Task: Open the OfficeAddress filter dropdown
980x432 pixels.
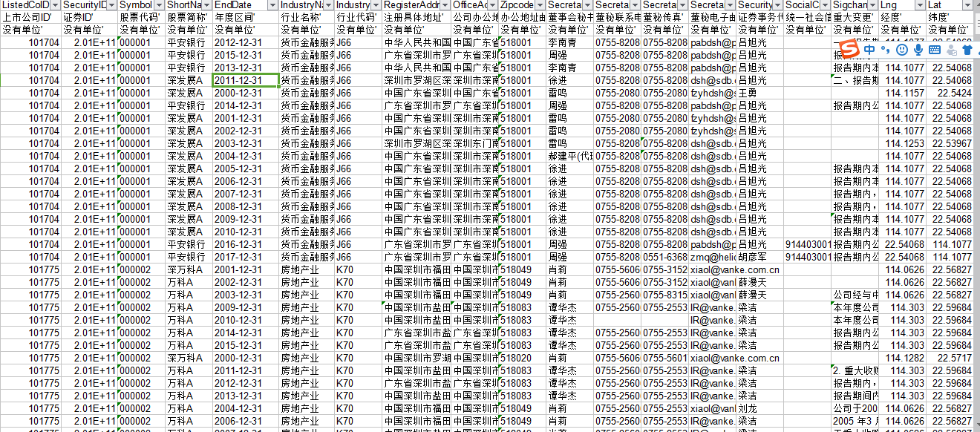Action: click(492, 5)
